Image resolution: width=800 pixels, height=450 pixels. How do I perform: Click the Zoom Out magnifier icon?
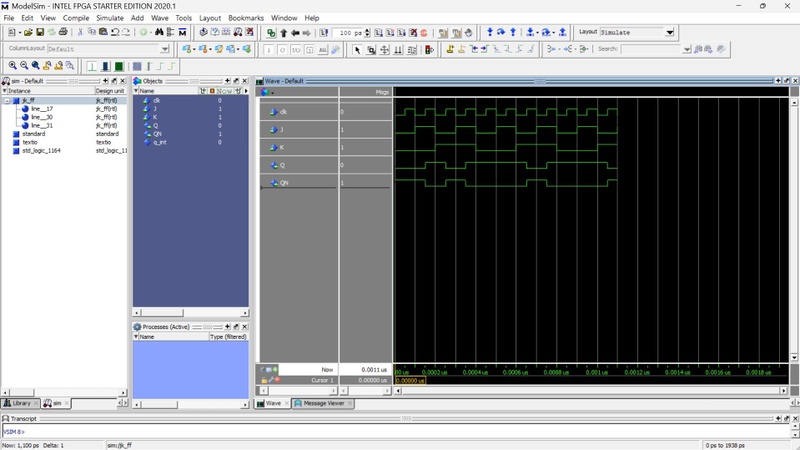24,66
